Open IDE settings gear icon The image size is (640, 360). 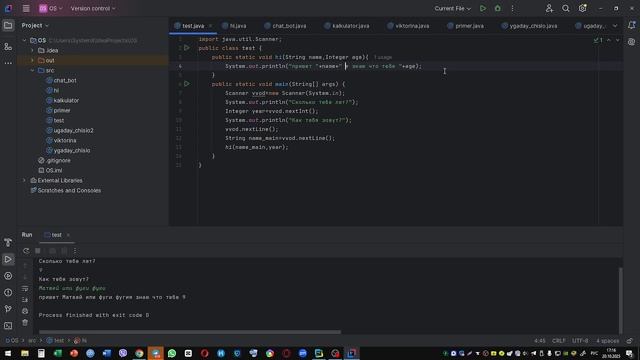tap(582, 8)
